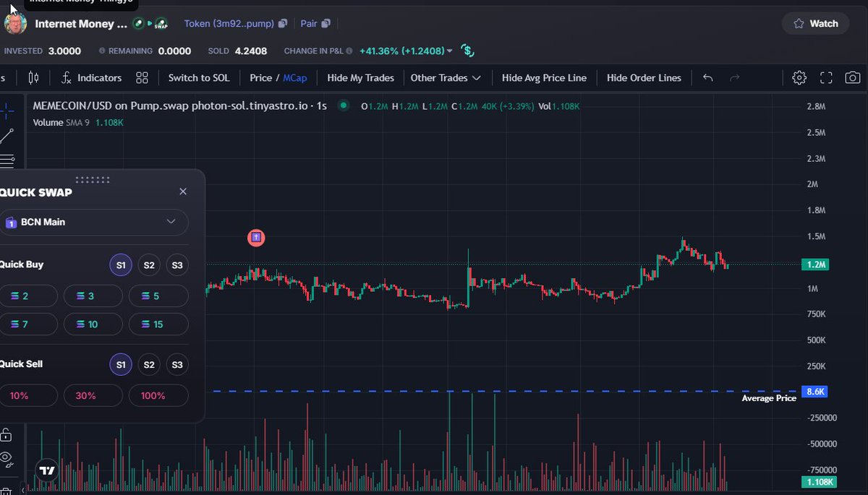Select the trend line drawing tool
The width and height of the screenshot is (868, 495).
coord(7,135)
